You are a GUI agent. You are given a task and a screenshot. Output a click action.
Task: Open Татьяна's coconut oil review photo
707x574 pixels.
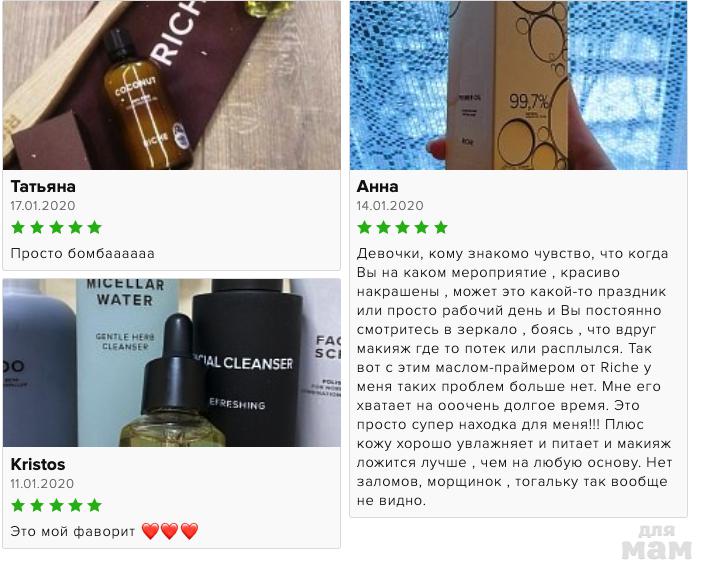point(172,85)
